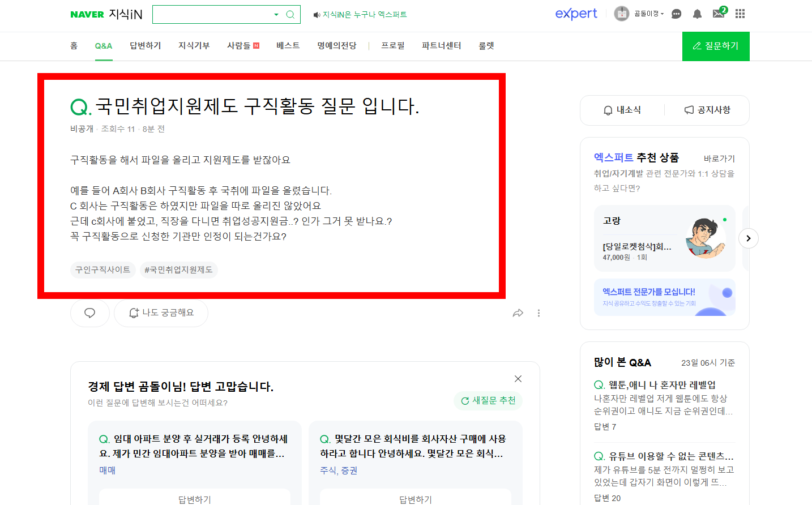
Task: Click the green 질문하기 button
Action: [716, 46]
